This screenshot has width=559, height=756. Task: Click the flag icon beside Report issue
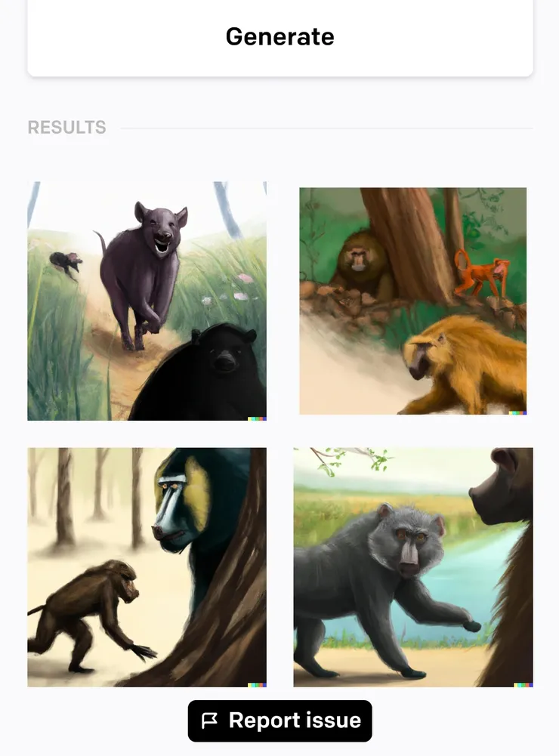(209, 721)
